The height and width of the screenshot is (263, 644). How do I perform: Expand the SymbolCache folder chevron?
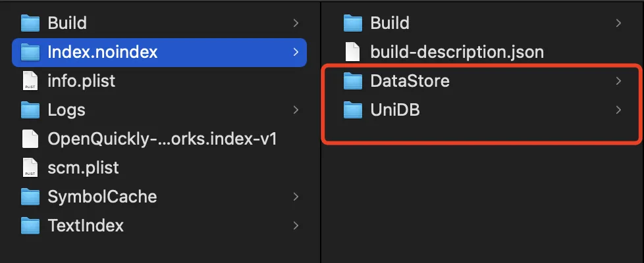pyautogui.click(x=296, y=197)
